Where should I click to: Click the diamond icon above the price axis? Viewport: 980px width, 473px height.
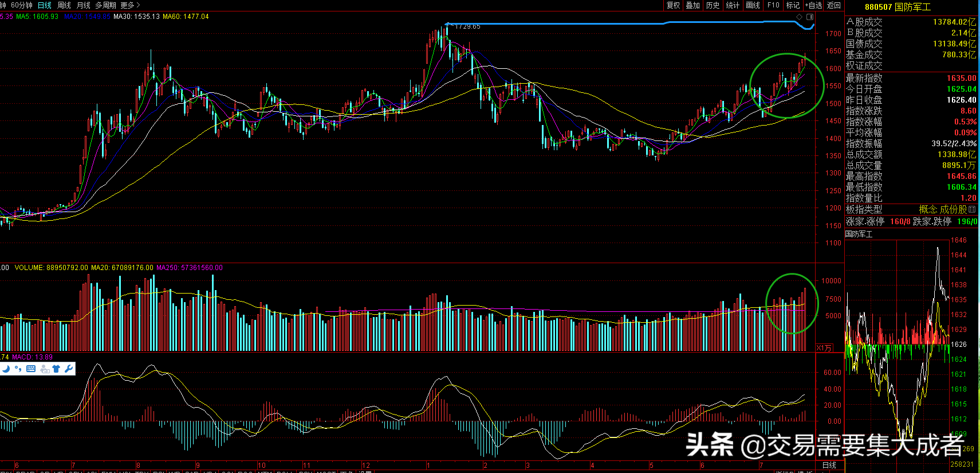pyautogui.click(x=800, y=17)
